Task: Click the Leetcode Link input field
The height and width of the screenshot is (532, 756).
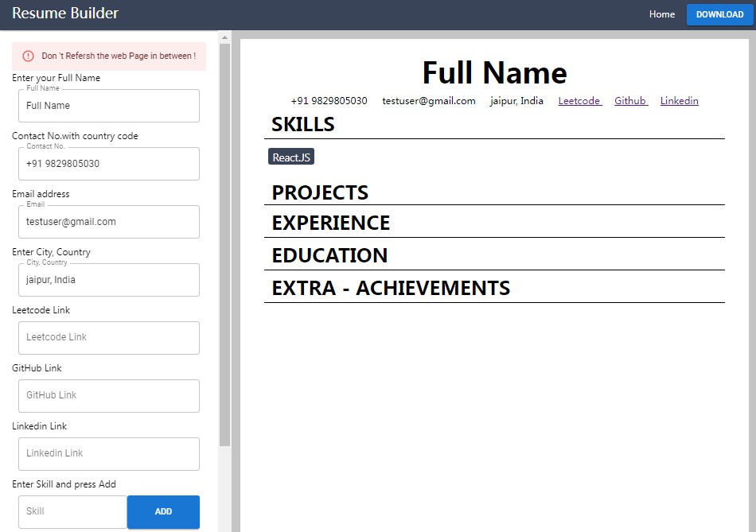Action: pyautogui.click(x=108, y=337)
